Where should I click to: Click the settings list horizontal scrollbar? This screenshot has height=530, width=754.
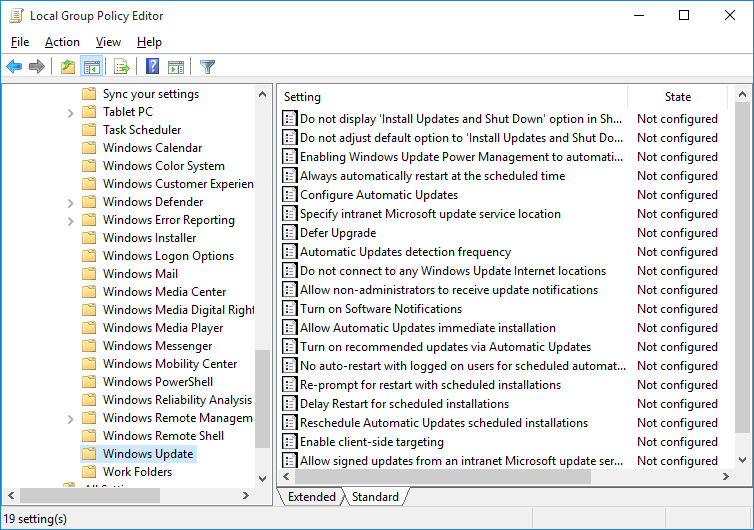(450, 477)
